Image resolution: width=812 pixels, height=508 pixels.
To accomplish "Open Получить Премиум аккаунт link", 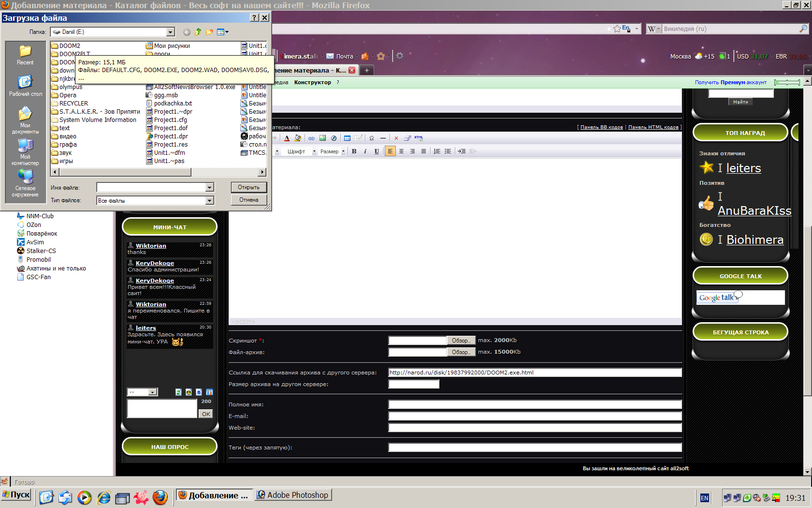I will coord(730,82).
